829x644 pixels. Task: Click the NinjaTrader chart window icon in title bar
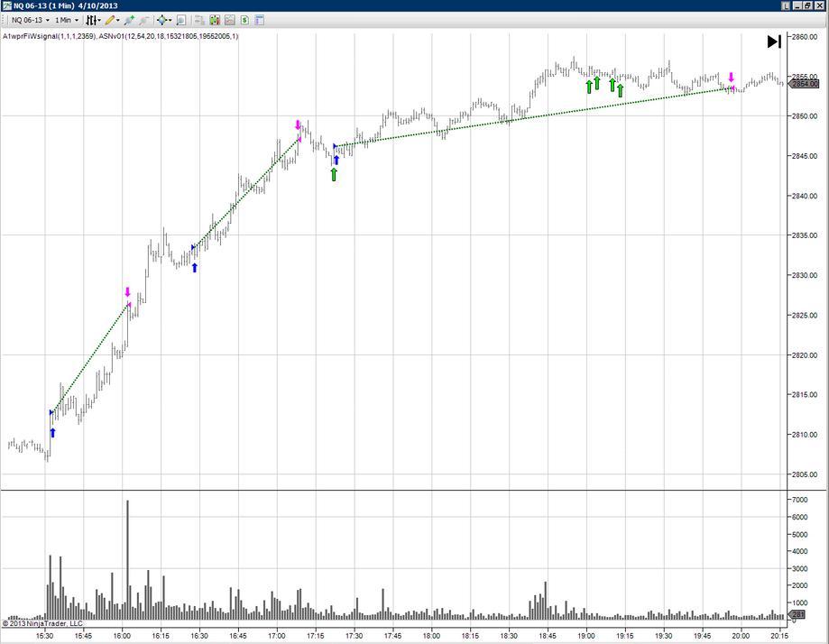(7, 5)
